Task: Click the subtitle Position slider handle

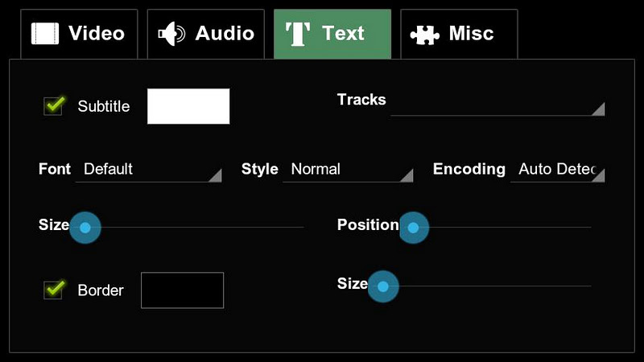Action: click(413, 228)
